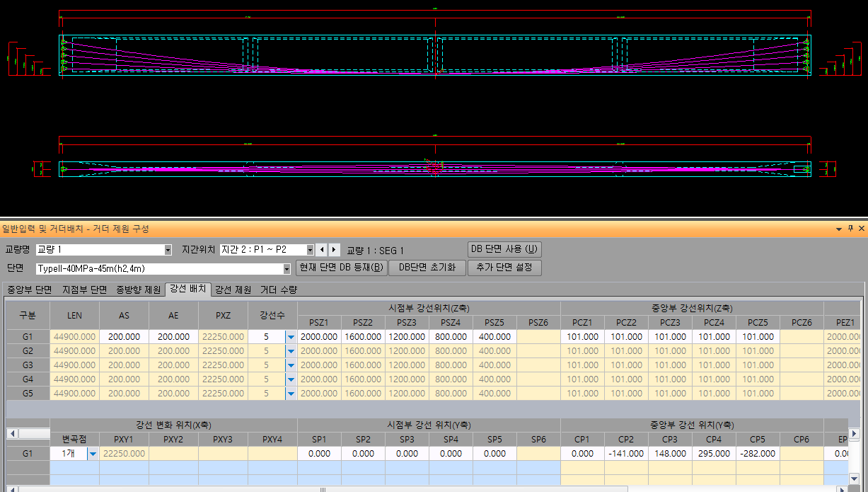Toggle auto-hide pin on the panel
868x492 pixels.
[x=850, y=229]
